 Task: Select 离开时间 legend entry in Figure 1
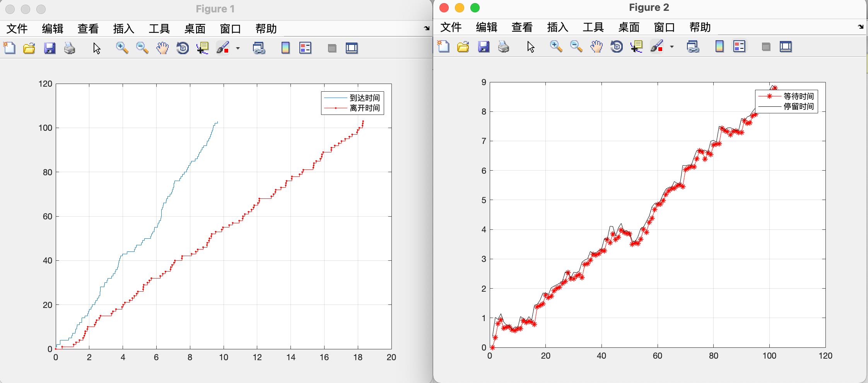click(x=352, y=108)
